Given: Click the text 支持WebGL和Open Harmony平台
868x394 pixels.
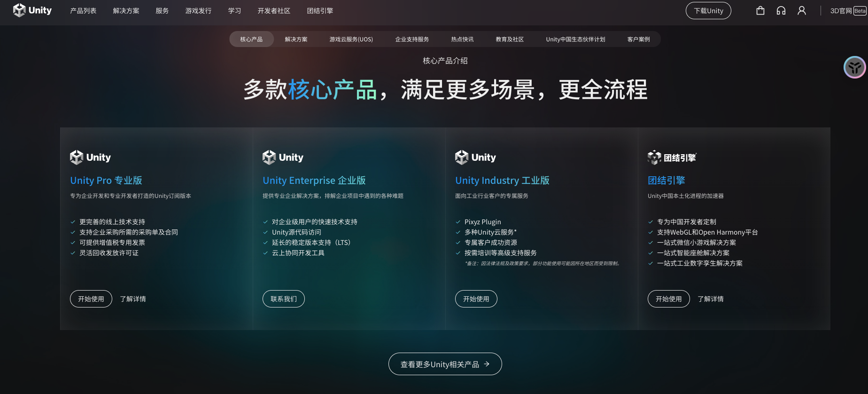Looking at the screenshot, I should [x=707, y=232].
